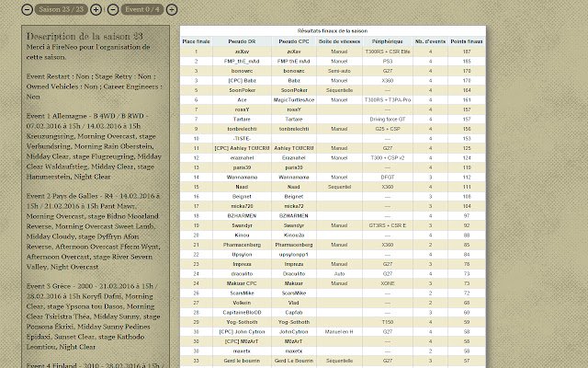Click Semi-auto gearbox cell in bonowrc row
Screen dimensions: 588x368
pyautogui.click(x=339, y=71)
